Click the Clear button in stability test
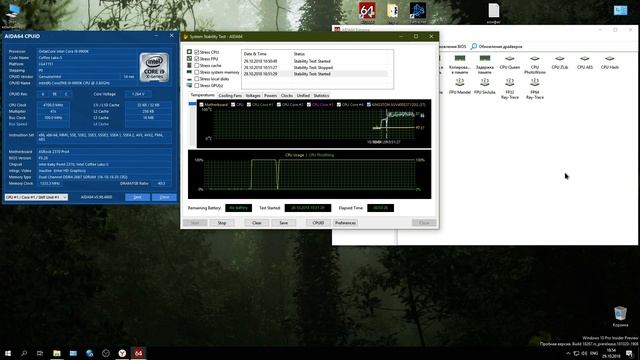The image size is (640, 360). pyautogui.click(x=257, y=223)
